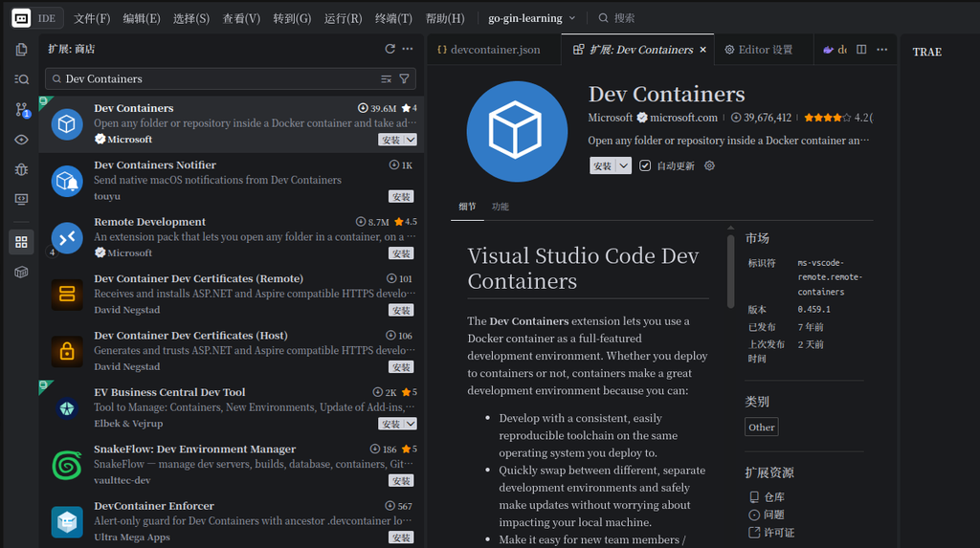Select the Extensions grid icon in activity bar
Screen dimensions: 980x548
click(21, 242)
